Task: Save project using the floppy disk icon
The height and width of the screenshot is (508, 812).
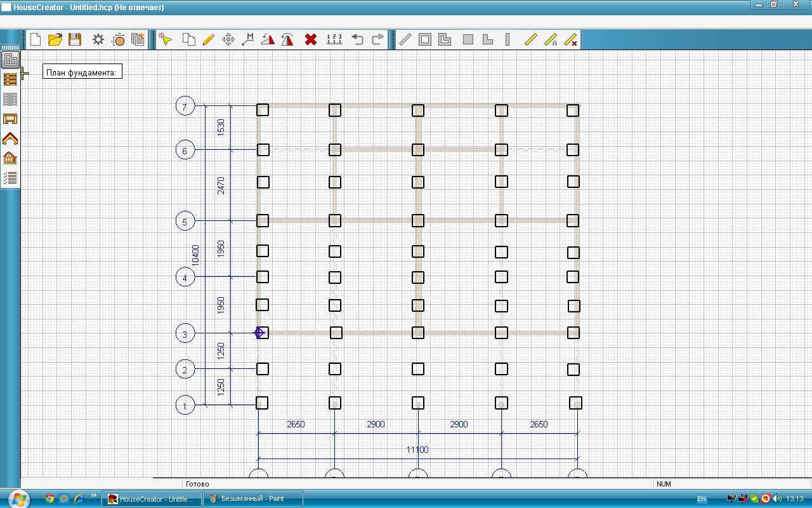Action: tap(75, 39)
